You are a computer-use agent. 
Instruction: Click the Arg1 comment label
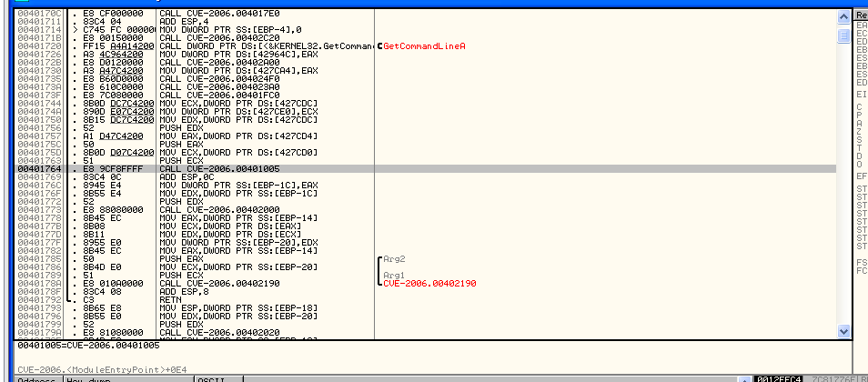(x=394, y=276)
